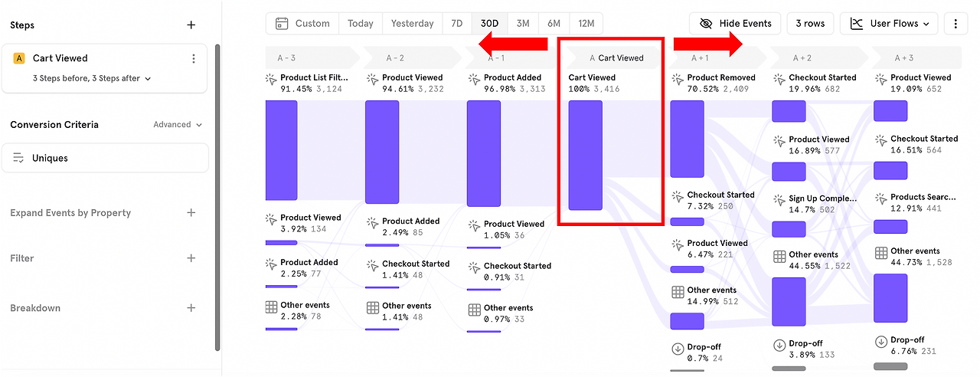Click the 3 rows button
The width and height of the screenshot is (980, 377).
(809, 24)
